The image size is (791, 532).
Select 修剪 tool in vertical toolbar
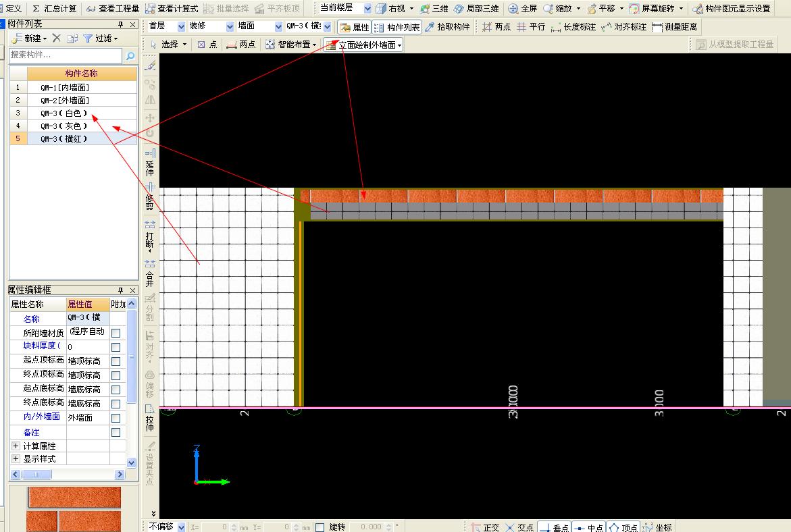[x=150, y=196]
